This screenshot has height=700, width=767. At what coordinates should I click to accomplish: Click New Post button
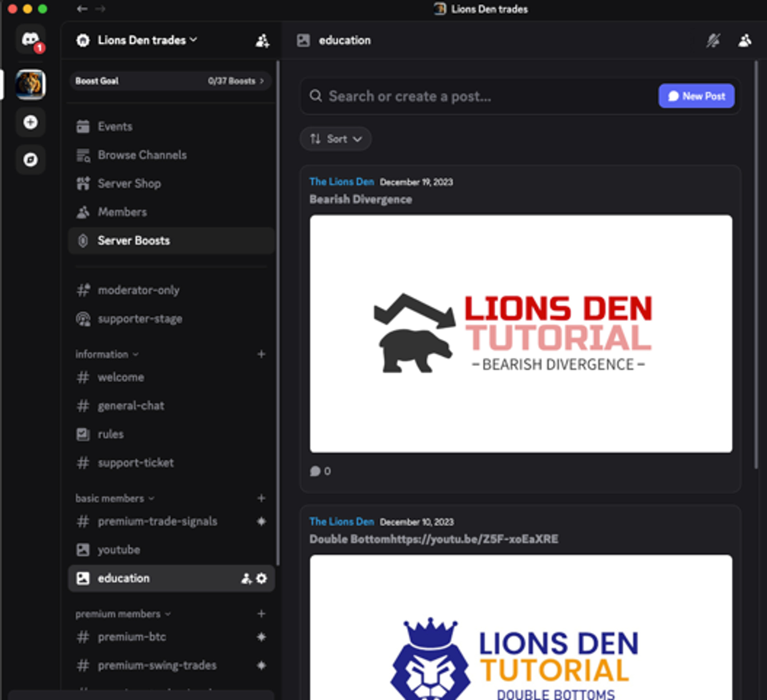point(697,96)
